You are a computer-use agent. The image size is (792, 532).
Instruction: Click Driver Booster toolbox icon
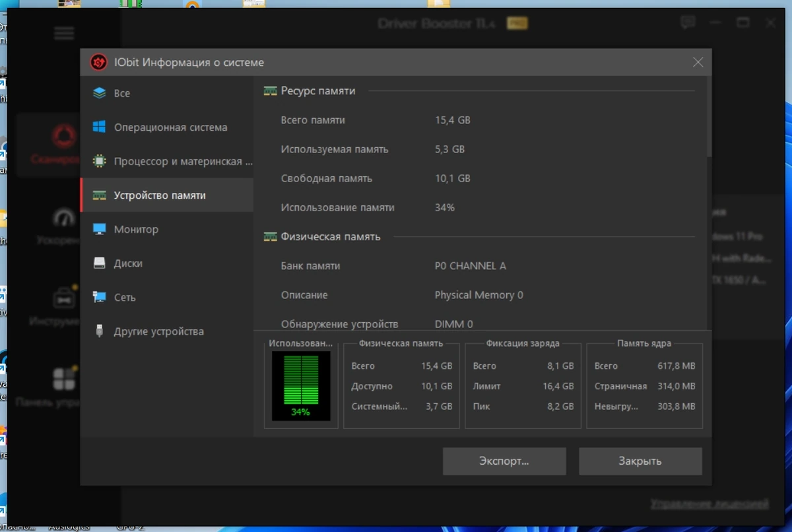tap(64, 298)
